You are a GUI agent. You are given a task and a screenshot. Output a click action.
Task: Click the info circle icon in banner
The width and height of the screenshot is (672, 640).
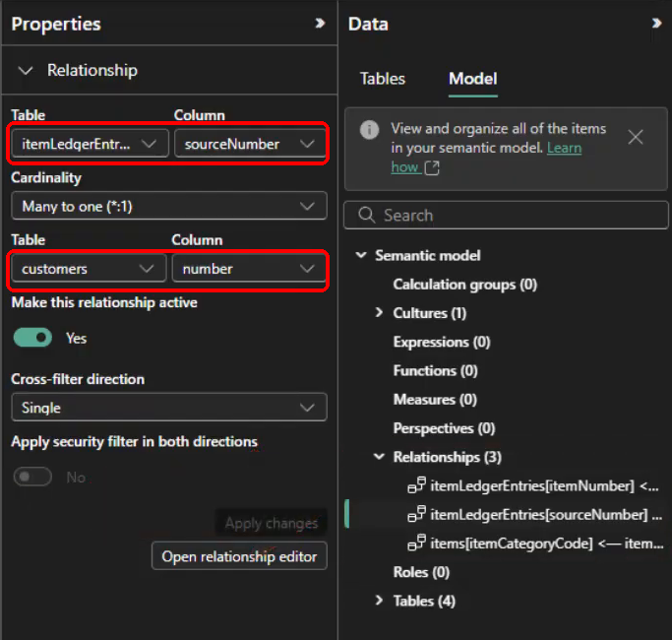(x=369, y=130)
